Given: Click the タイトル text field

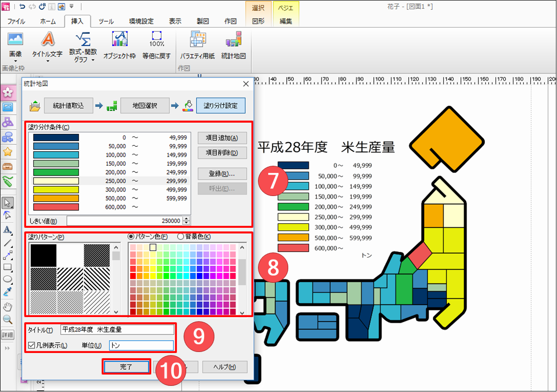Looking at the screenshot, I should (x=117, y=329).
